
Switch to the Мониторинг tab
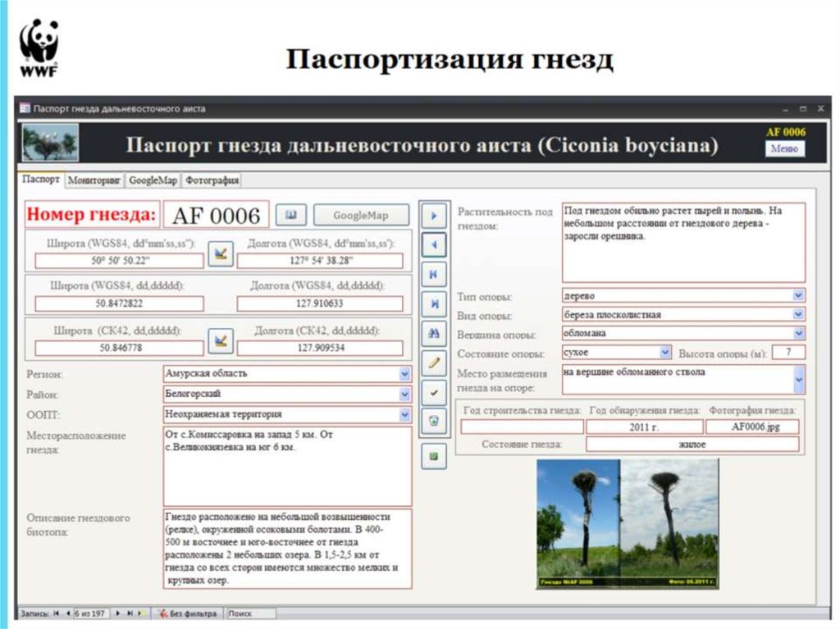(95, 180)
